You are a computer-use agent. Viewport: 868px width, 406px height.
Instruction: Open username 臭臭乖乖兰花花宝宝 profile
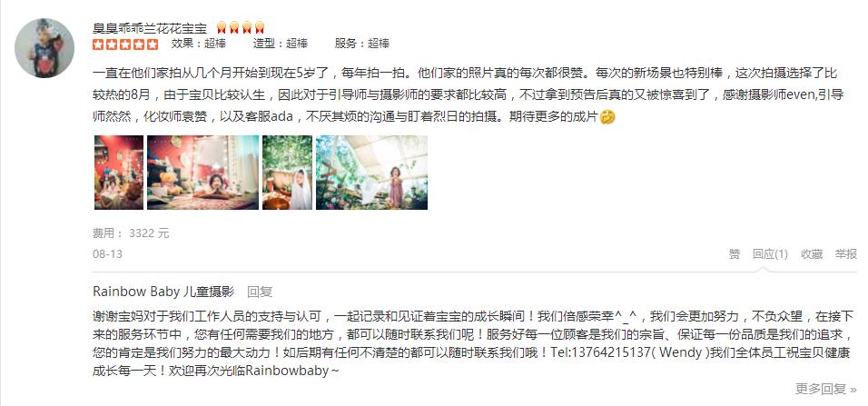pyautogui.click(x=150, y=27)
